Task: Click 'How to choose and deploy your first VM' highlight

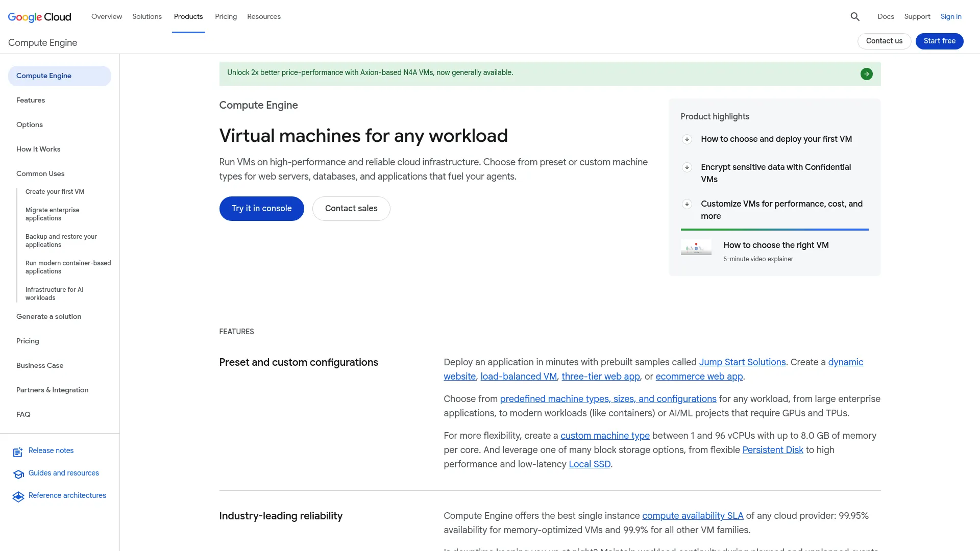Action: click(x=776, y=139)
